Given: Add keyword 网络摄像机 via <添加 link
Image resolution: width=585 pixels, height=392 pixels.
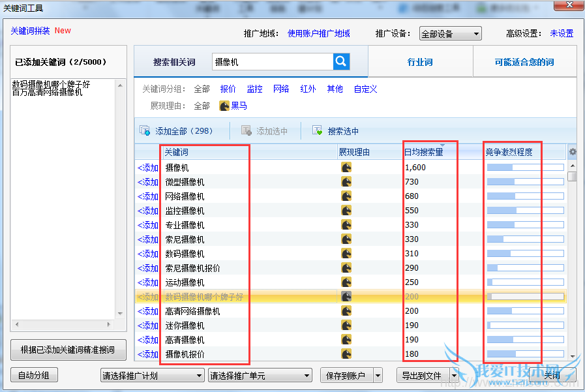Looking at the screenshot, I should [147, 196].
